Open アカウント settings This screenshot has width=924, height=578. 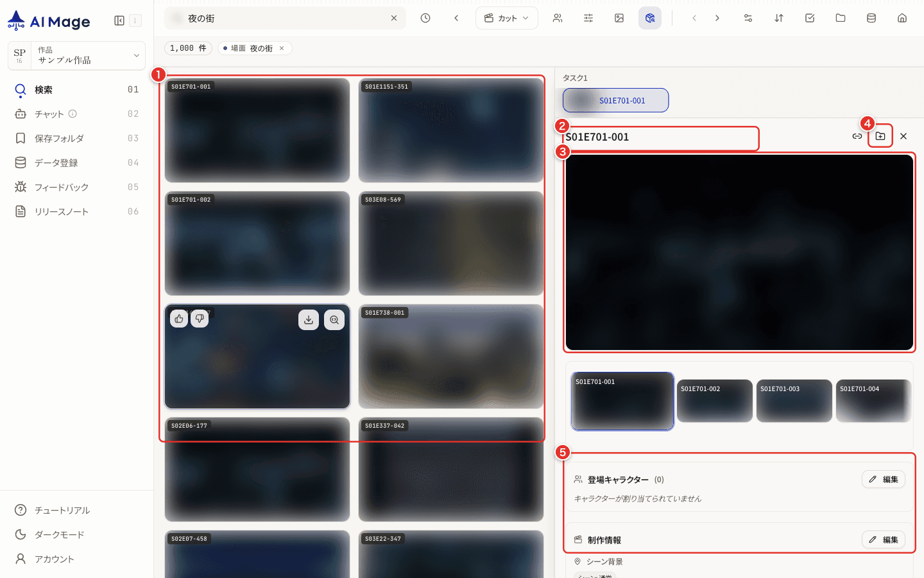click(x=76, y=559)
